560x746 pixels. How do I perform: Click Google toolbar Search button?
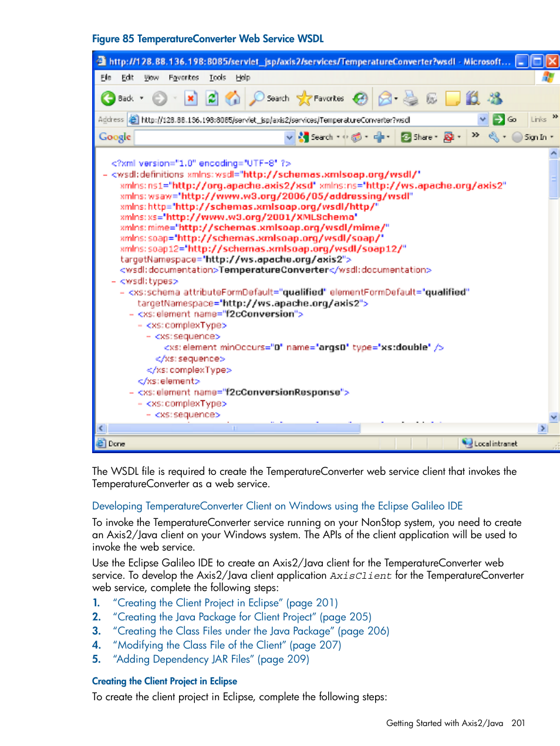pos(316,137)
